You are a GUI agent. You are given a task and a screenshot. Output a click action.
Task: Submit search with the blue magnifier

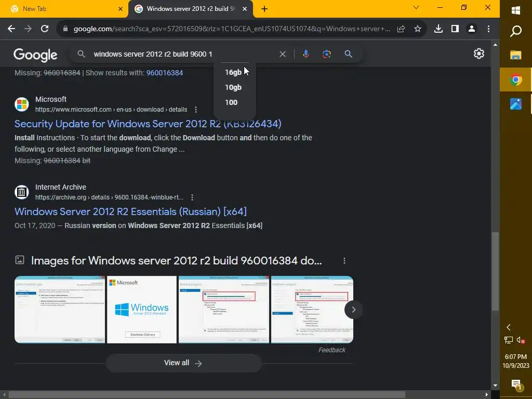tap(348, 54)
